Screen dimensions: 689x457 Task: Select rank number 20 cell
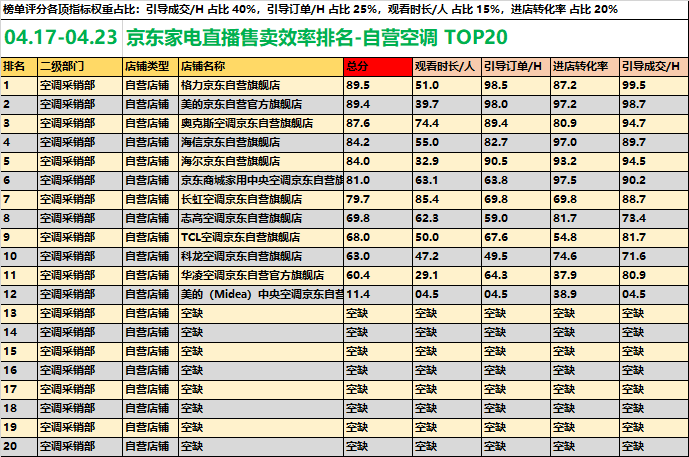click(x=19, y=446)
